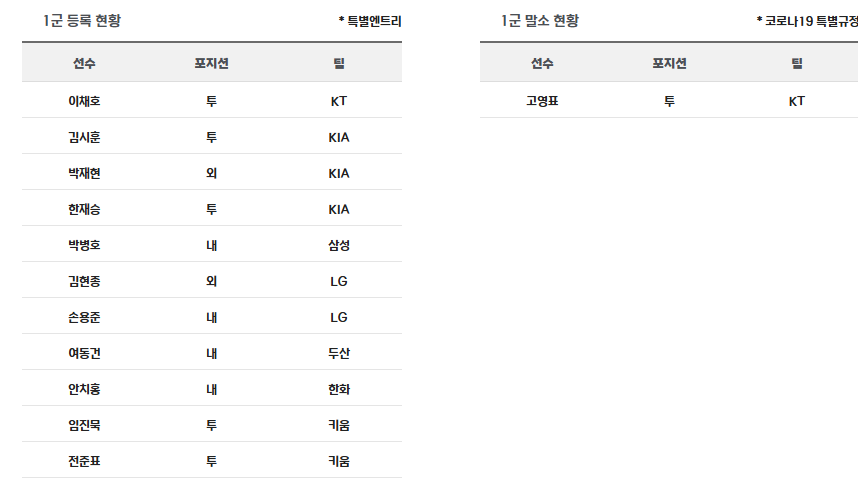This screenshot has width=858, height=500.
Task: Click 삼성 team cell for 박병호
Action: coord(339,245)
